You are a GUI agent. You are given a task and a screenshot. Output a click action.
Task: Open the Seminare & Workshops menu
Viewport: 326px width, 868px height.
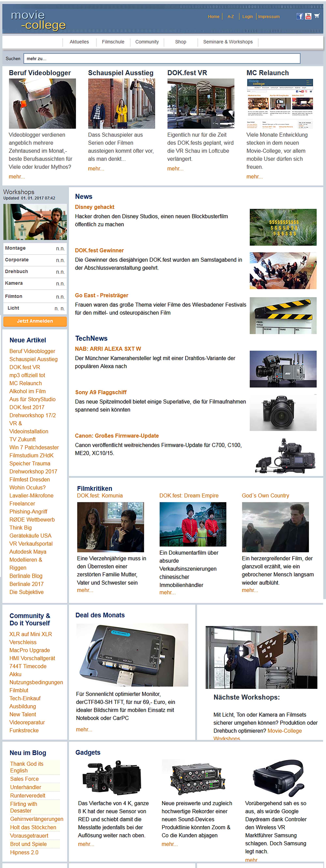click(x=228, y=42)
